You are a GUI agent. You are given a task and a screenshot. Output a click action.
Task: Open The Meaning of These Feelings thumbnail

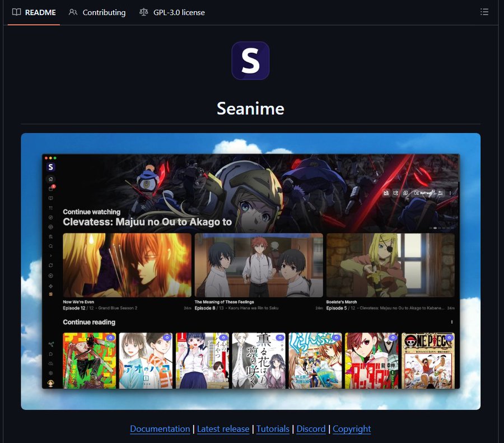click(x=259, y=265)
